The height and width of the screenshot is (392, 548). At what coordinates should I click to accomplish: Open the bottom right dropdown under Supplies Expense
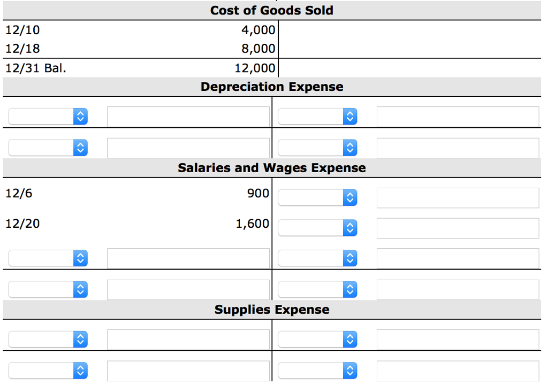click(317, 370)
